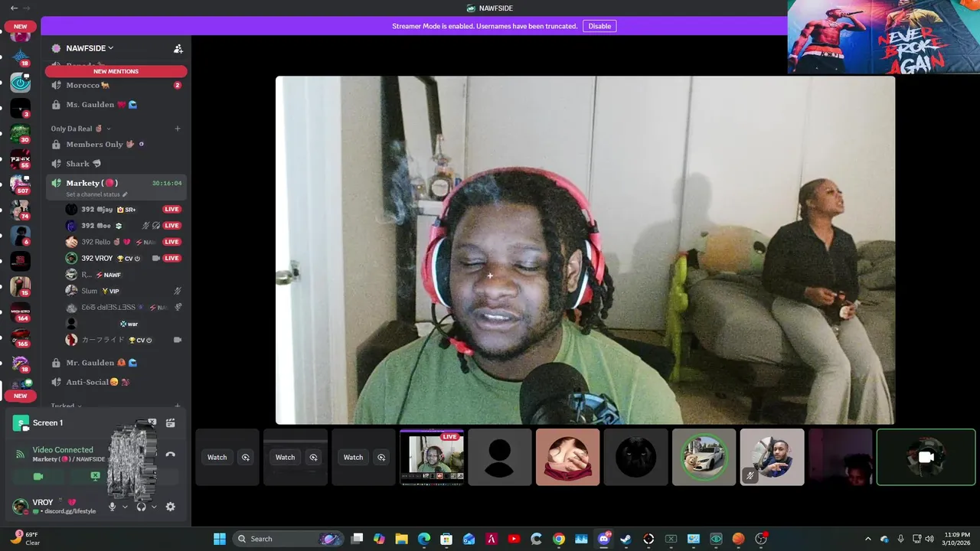Viewport: 980px width, 551px height.
Task: Open the Members Only channel
Action: [116, 144]
